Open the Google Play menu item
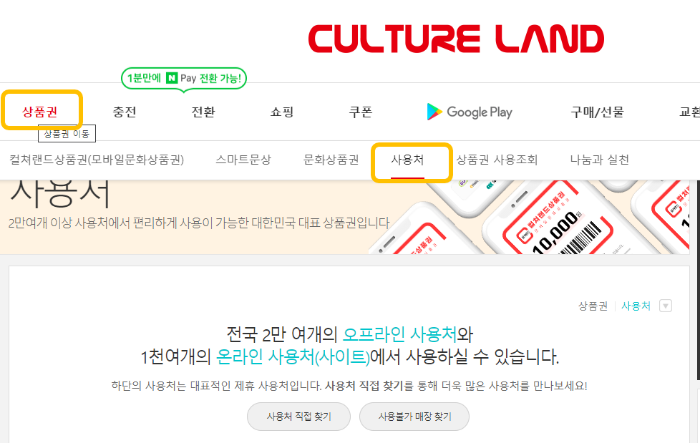This screenshot has height=443, width=700. [469, 112]
